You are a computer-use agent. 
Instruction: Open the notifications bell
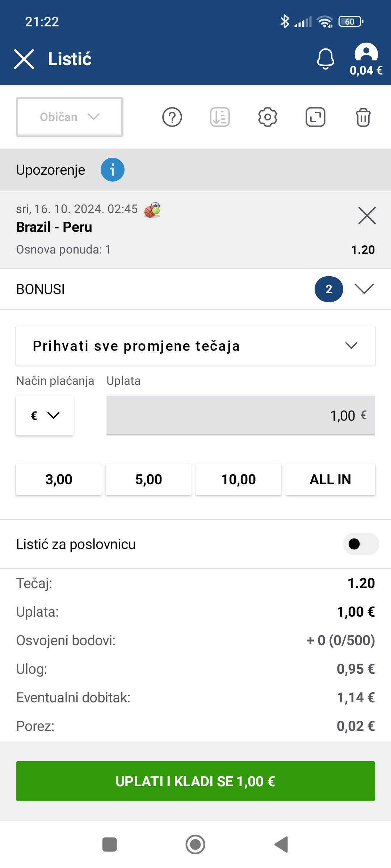pyautogui.click(x=325, y=59)
